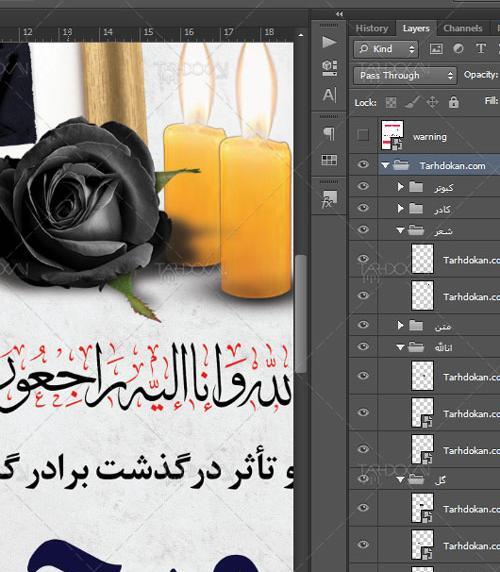Click the گل group folder icon
The width and height of the screenshot is (500, 572).
point(416,479)
